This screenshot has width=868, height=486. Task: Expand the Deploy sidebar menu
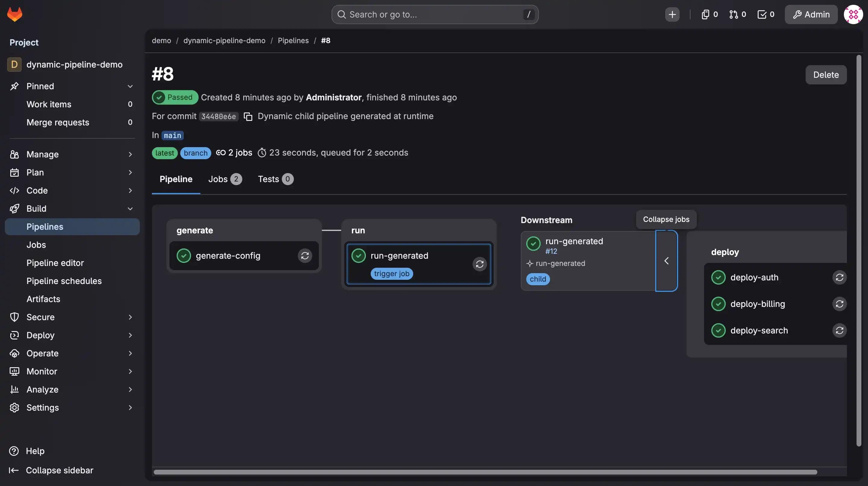[72, 335]
